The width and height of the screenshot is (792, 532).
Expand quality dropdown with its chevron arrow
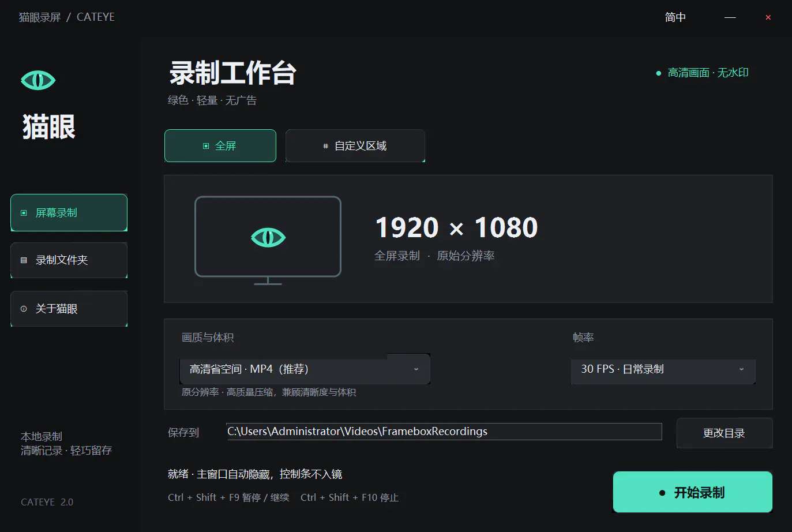pos(416,369)
